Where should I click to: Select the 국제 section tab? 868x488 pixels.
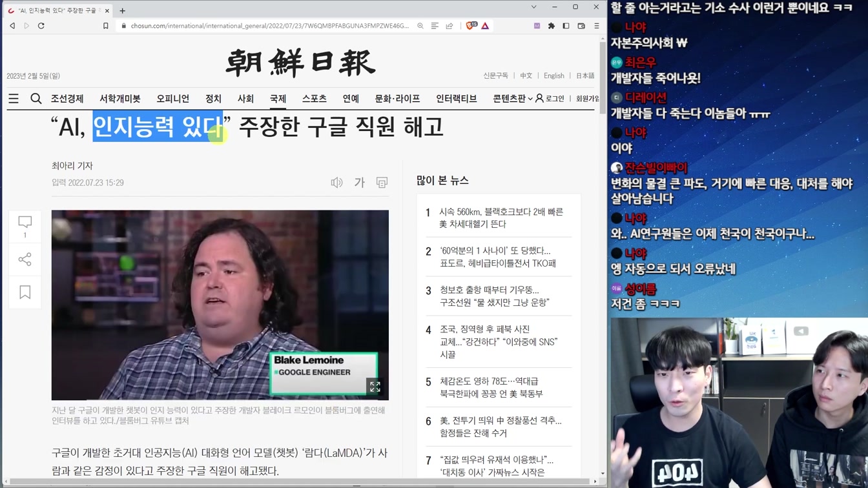(278, 99)
